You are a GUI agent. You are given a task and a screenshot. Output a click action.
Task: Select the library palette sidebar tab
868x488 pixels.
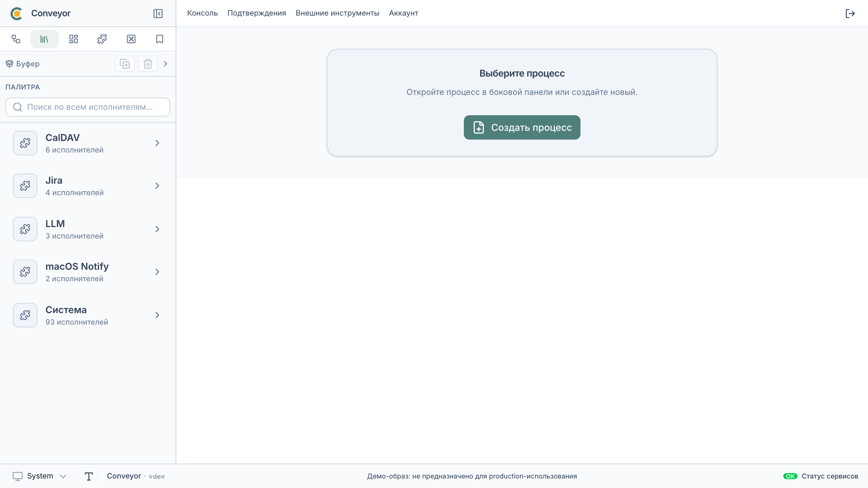(x=44, y=39)
